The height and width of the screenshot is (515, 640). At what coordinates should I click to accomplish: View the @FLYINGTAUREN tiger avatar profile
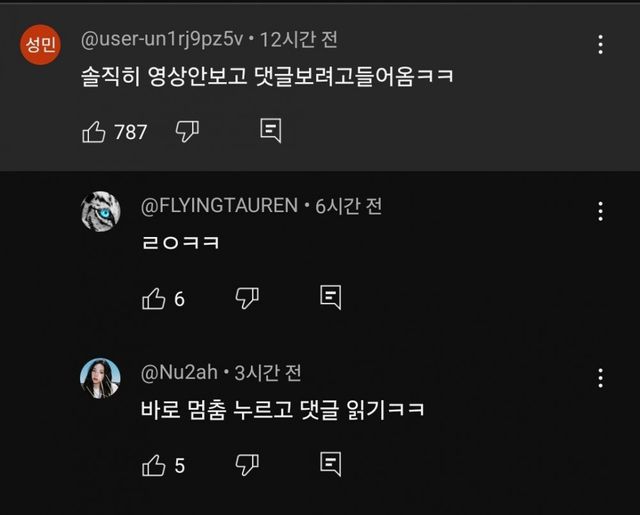(100, 212)
